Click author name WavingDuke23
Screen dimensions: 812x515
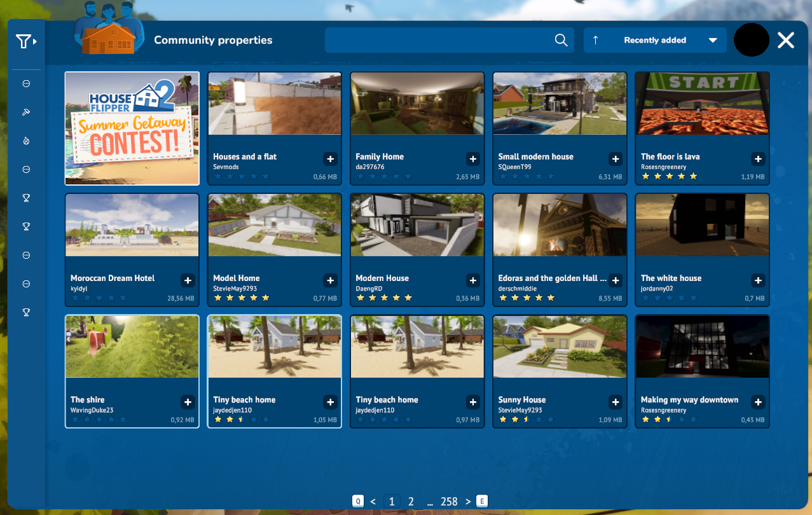point(92,410)
